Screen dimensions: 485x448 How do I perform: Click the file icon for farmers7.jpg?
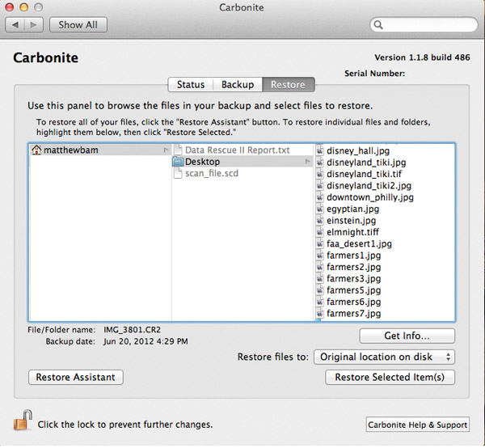pos(320,314)
